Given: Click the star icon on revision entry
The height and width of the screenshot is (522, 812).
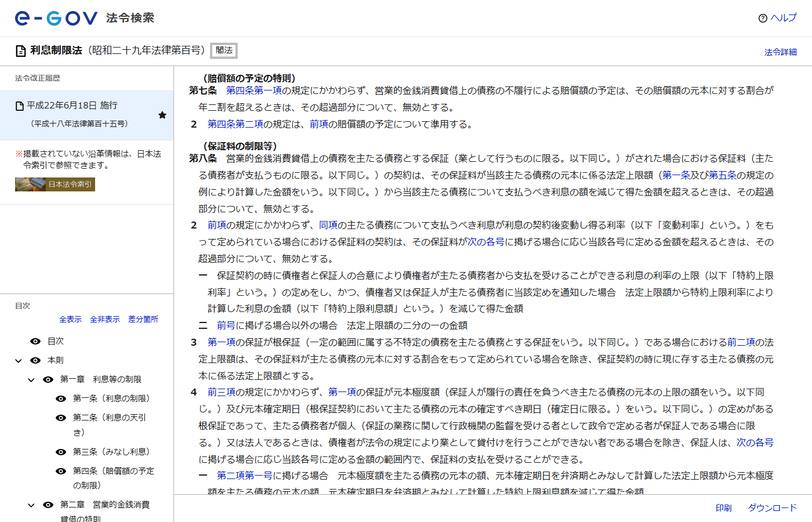Looking at the screenshot, I should pos(162,115).
